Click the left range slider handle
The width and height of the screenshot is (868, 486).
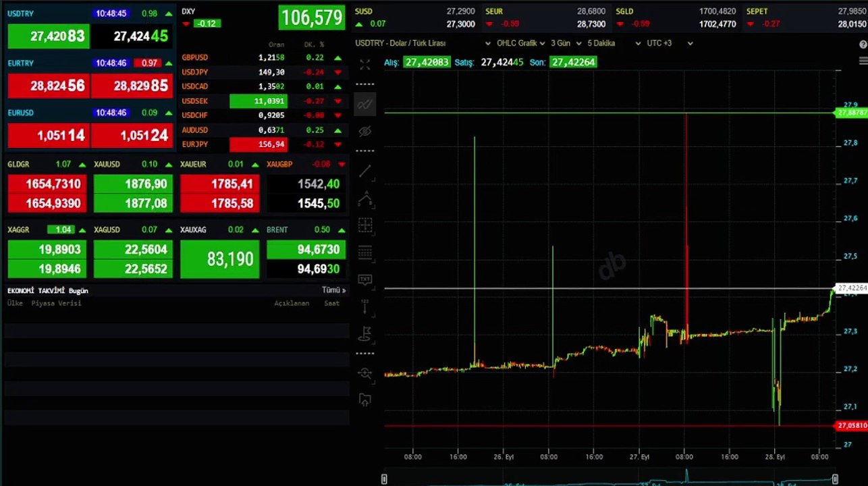(x=385, y=479)
